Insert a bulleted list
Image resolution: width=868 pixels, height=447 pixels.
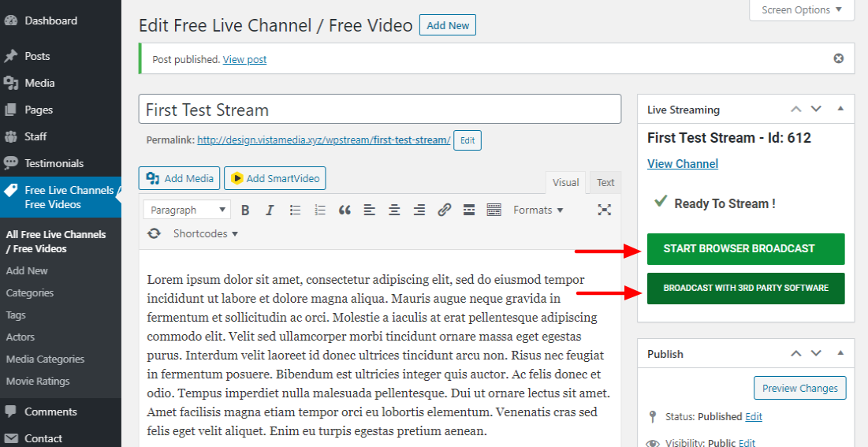tap(295, 210)
